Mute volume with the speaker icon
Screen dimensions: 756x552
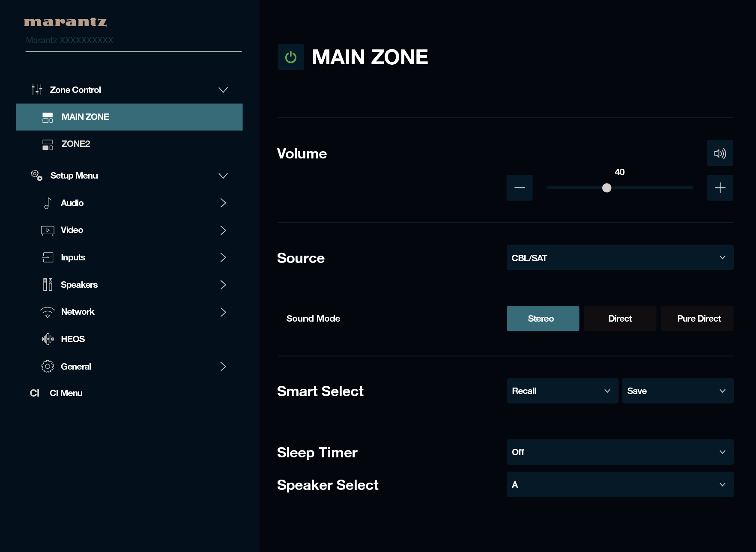(720, 153)
